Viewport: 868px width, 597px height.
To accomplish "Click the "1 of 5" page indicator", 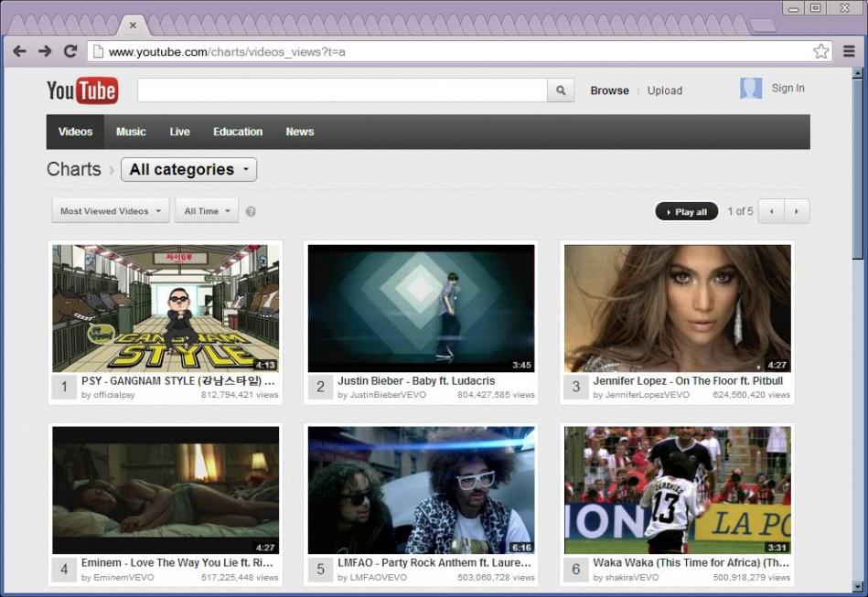I will (740, 211).
